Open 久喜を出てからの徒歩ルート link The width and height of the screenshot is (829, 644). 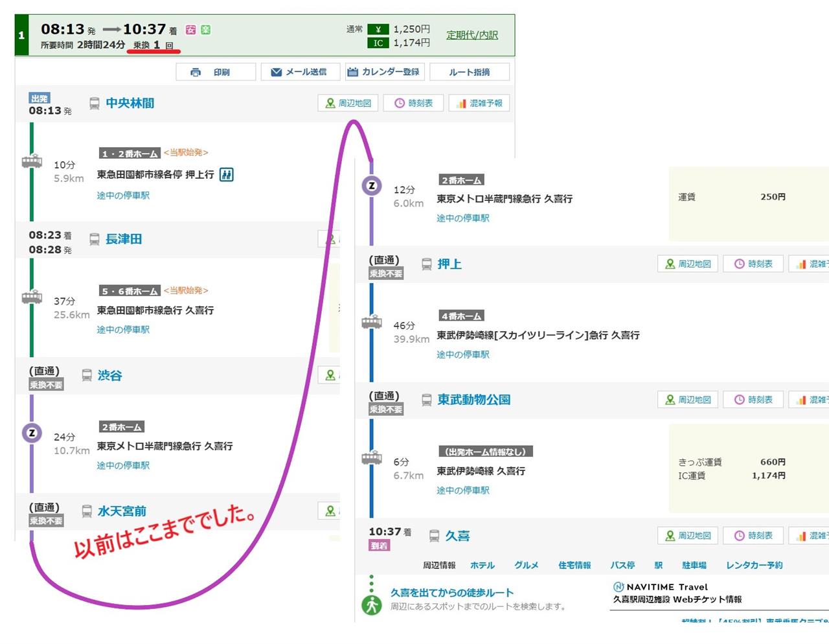pos(452,592)
